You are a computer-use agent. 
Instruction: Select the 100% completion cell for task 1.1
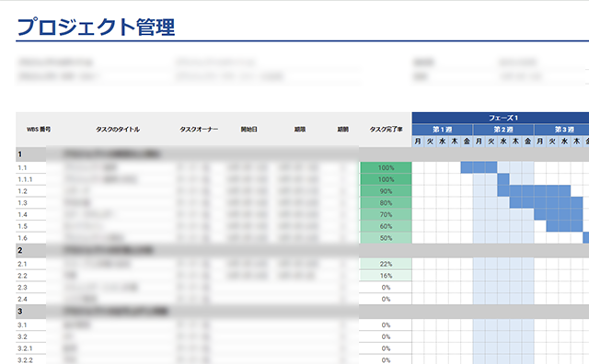tap(386, 167)
